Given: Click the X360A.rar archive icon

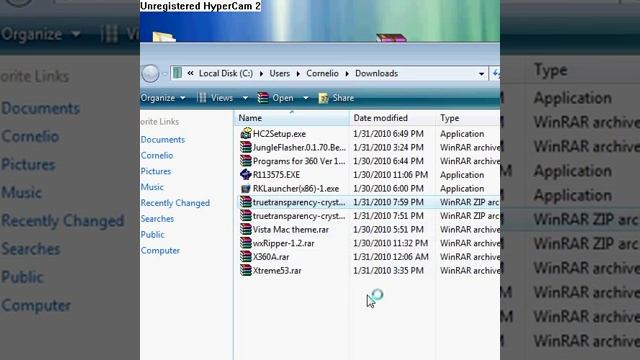Looking at the screenshot, I should 246,257.
